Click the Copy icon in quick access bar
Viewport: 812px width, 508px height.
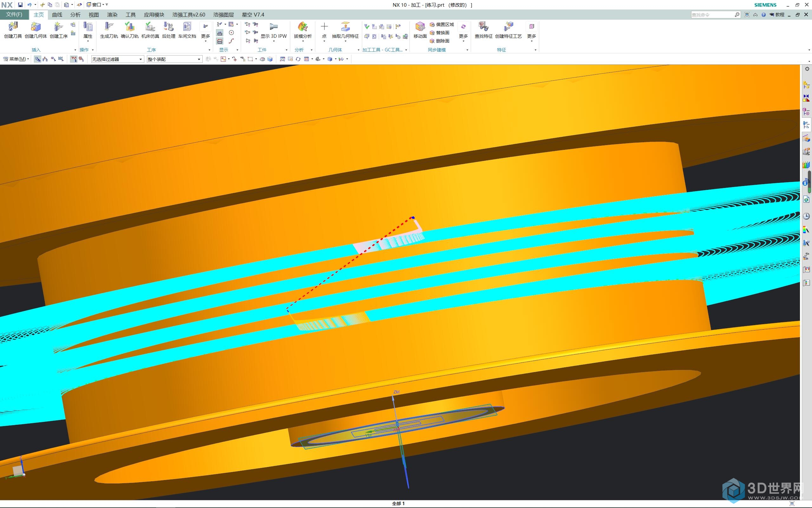[50, 5]
